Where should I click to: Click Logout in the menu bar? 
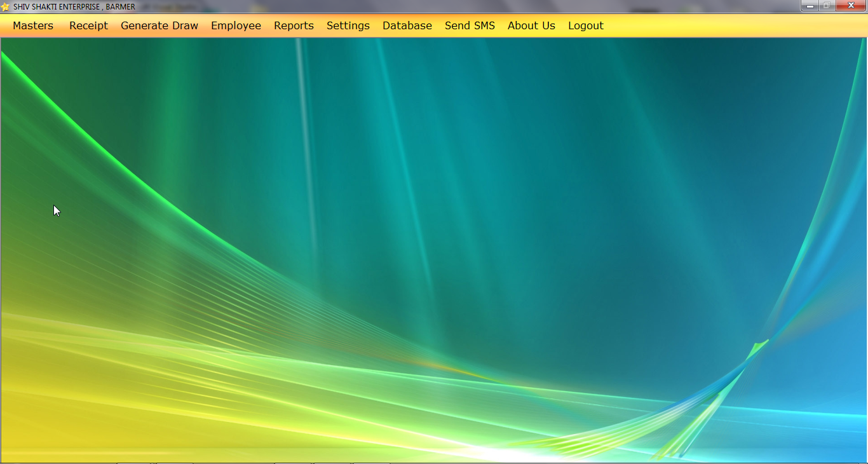point(585,25)
